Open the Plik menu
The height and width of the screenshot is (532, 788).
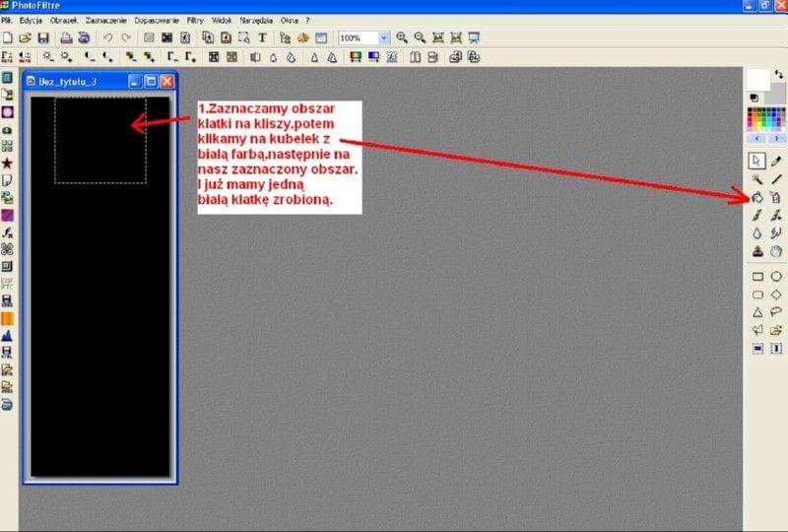tap(7, 21)
